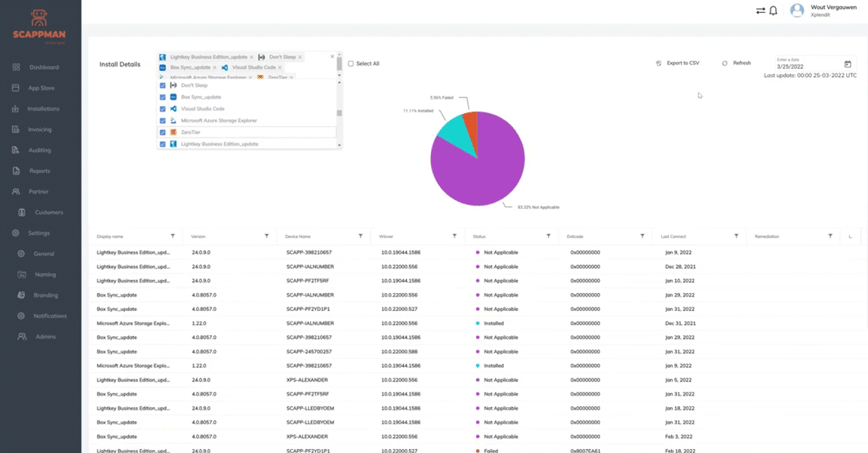Filter the Winver column

pos(454,236)
